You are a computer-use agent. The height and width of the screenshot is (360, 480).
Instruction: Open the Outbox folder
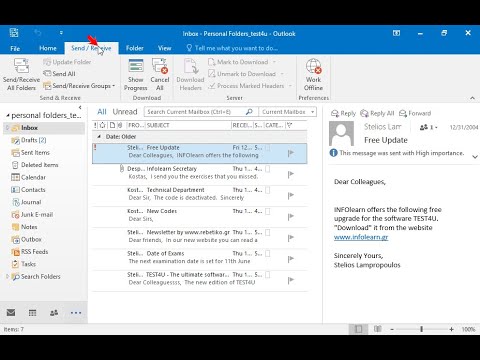[26, 239]
